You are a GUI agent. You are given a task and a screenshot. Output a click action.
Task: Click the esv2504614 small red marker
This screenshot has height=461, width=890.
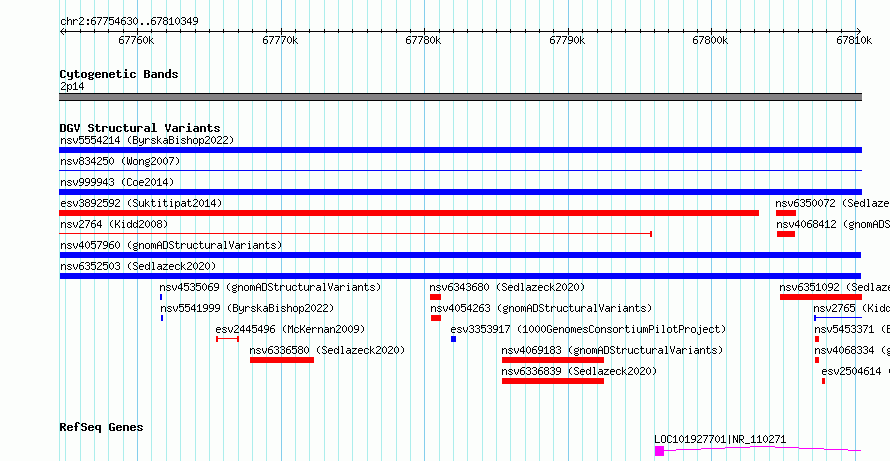tap(824, 381)
